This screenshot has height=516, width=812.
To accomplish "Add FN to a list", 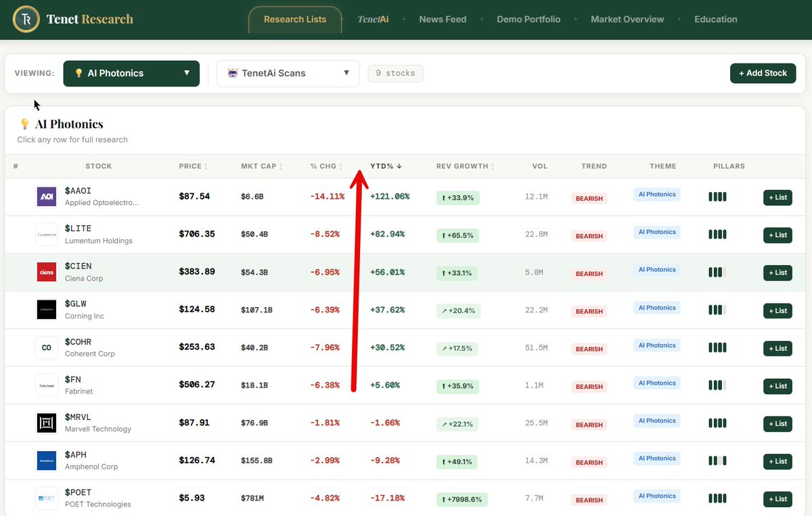I will [777, 386].
